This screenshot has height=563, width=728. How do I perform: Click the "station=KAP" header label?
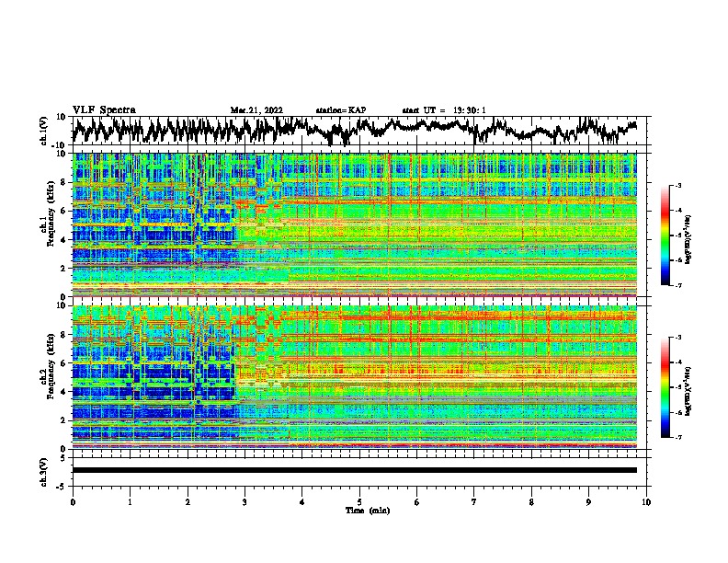click(341, 110)
